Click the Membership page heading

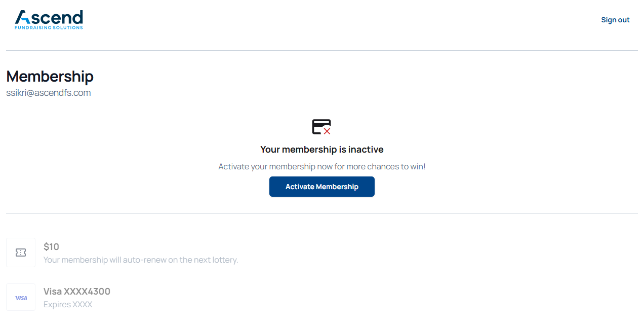coord(50,77)
